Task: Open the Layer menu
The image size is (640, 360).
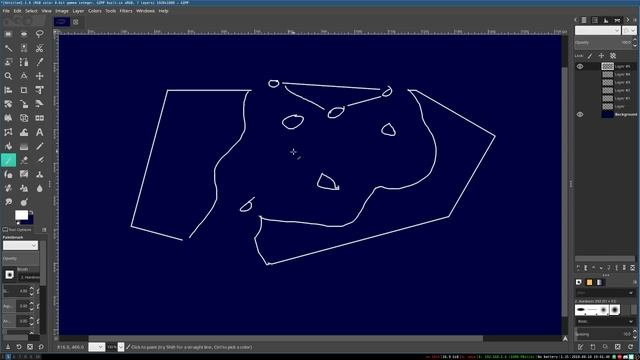Action: pyautogui.click(x=78, y=11)
